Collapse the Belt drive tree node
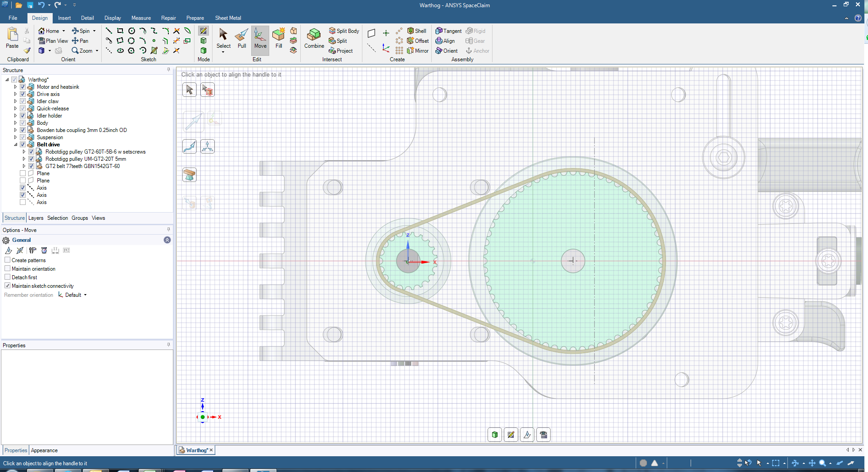The image size is (868, 472). (15, 145)
